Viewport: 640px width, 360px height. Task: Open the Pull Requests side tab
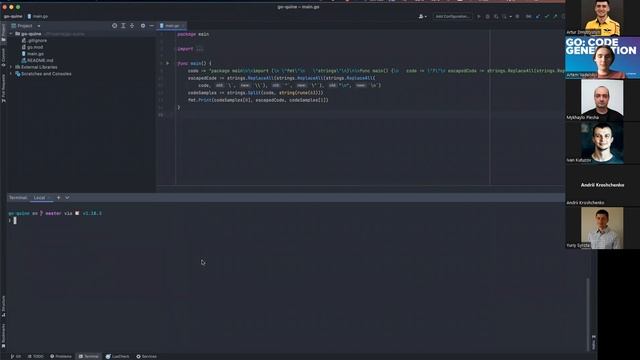click(3, 88)
